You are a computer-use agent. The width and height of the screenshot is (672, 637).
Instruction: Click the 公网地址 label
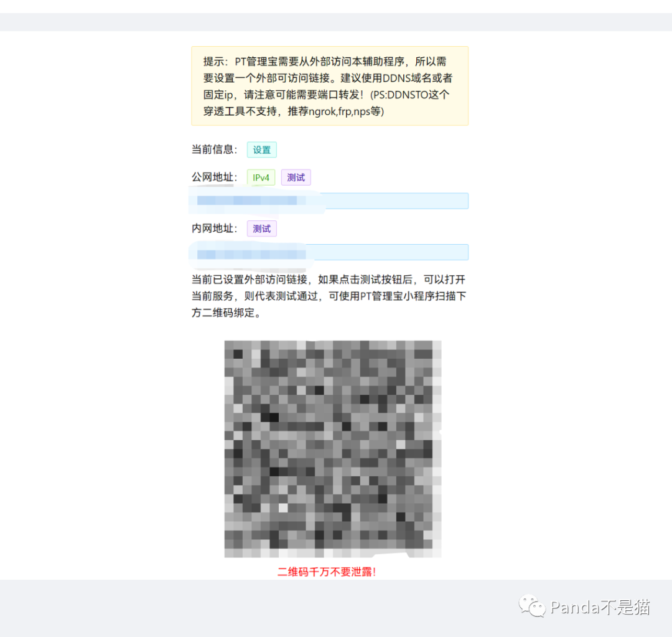(x=214, y=177)
